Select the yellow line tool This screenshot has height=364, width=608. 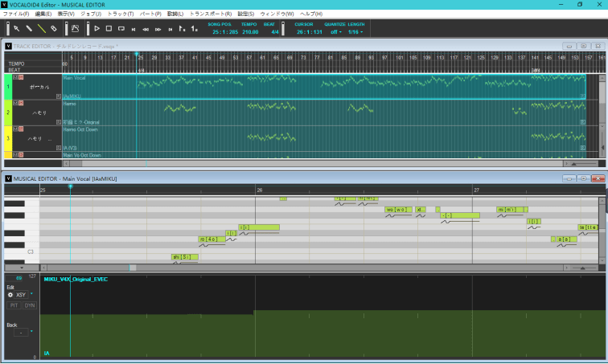(x=41, y=28)
